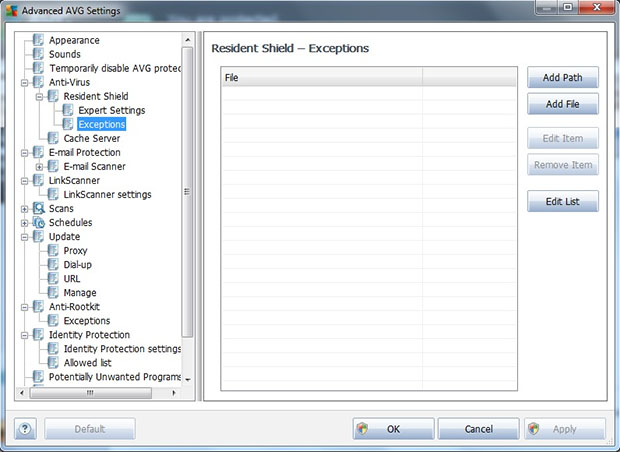Open the Sounds settings page
This screenshot has width=620, height=452.
point(64,54)
